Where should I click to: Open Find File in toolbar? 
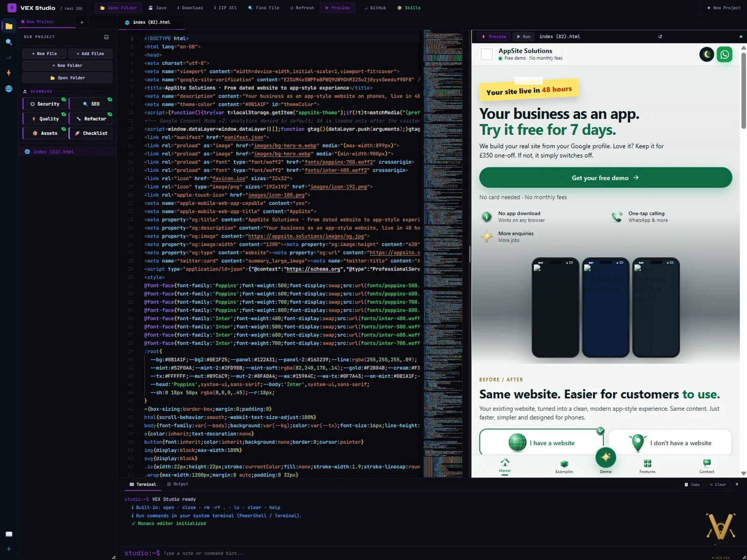tap(264, 8)
